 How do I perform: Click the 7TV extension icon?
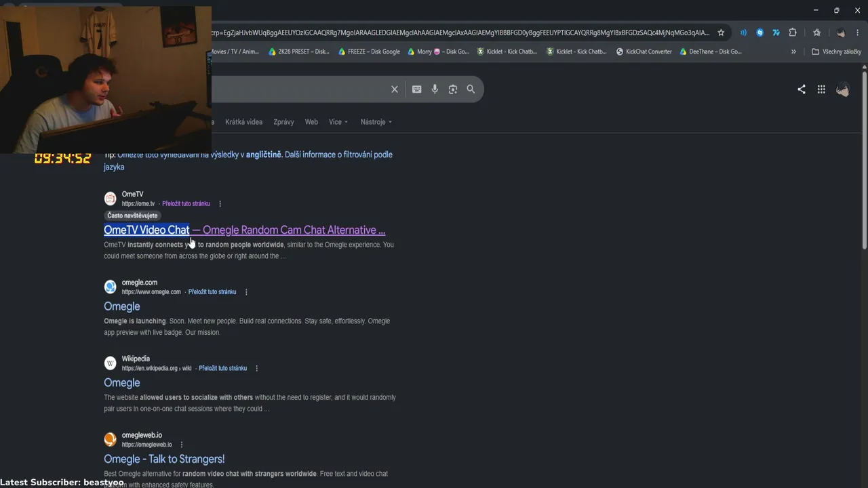click(x=776, y=33)
